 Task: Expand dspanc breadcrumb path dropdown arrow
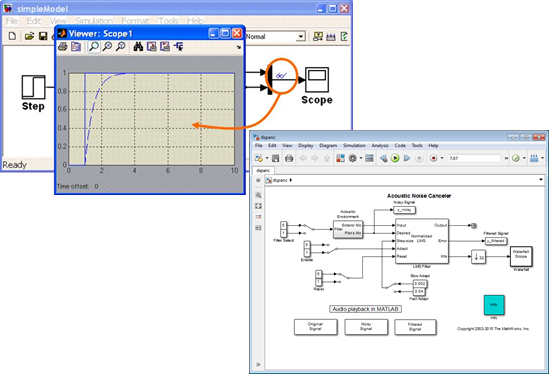point(541,180)
